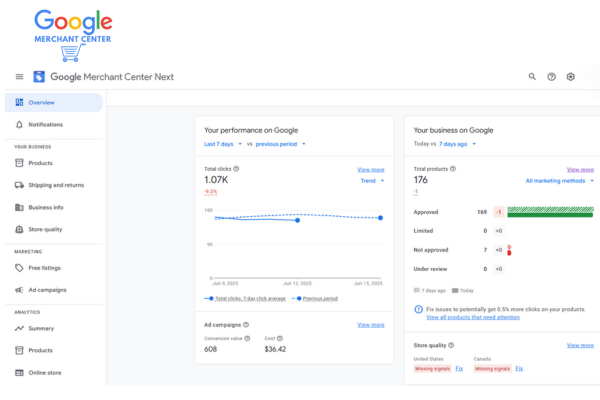The height and width of the screenshot is (400, 600).
Task: Click the Summary trend line icon
Action: tap(19, 328)
